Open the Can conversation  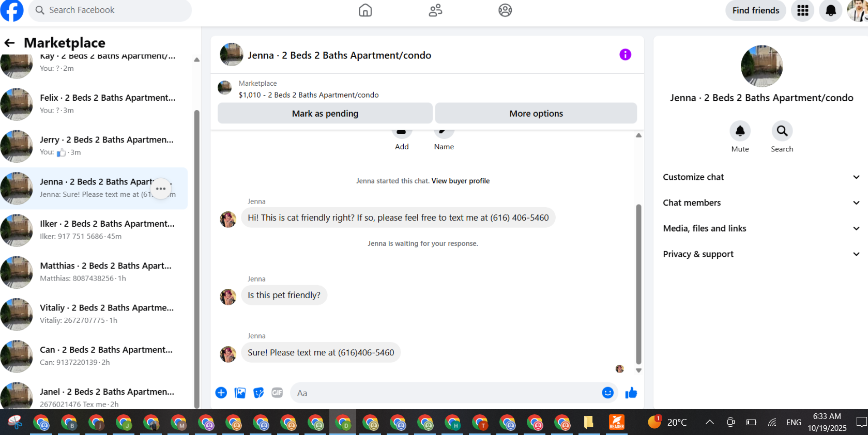pyautogui.click(x=94, y=356)
